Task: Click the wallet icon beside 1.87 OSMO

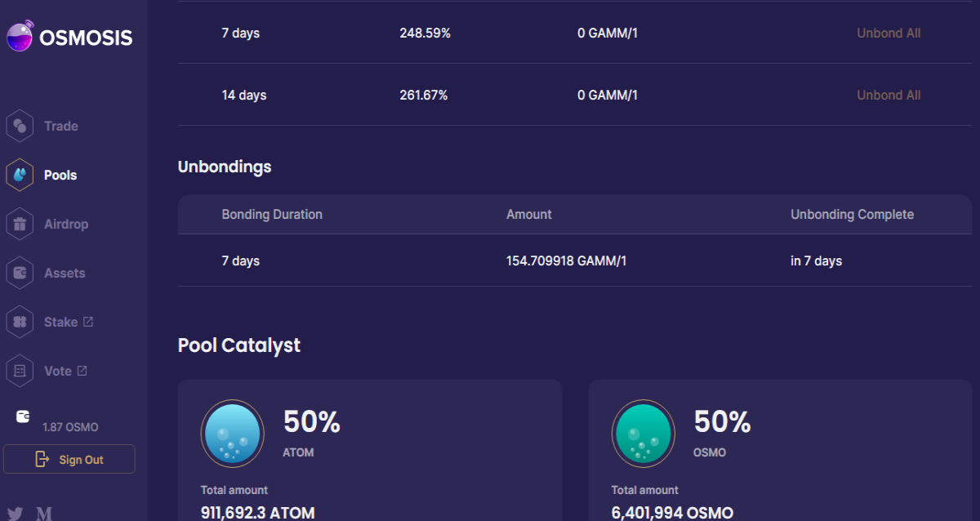Action: [23, 416]
